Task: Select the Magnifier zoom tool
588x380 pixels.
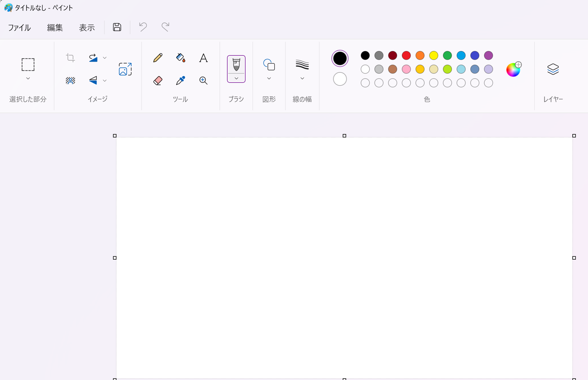Action: (203, 80)
